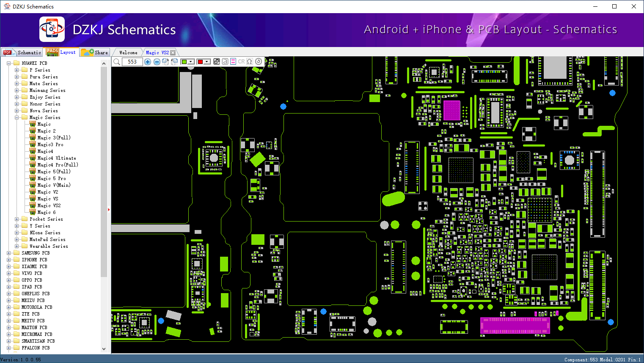Viewport: 644px width, 363px height.
Task: Zoom in with the blue plus button
Action: point(148,62)
